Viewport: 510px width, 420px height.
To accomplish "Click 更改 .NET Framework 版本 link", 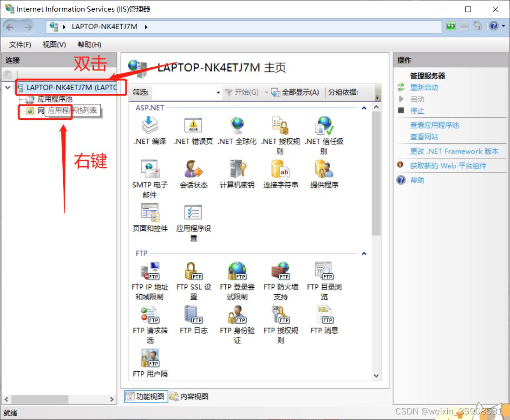I will pos(454,151).
